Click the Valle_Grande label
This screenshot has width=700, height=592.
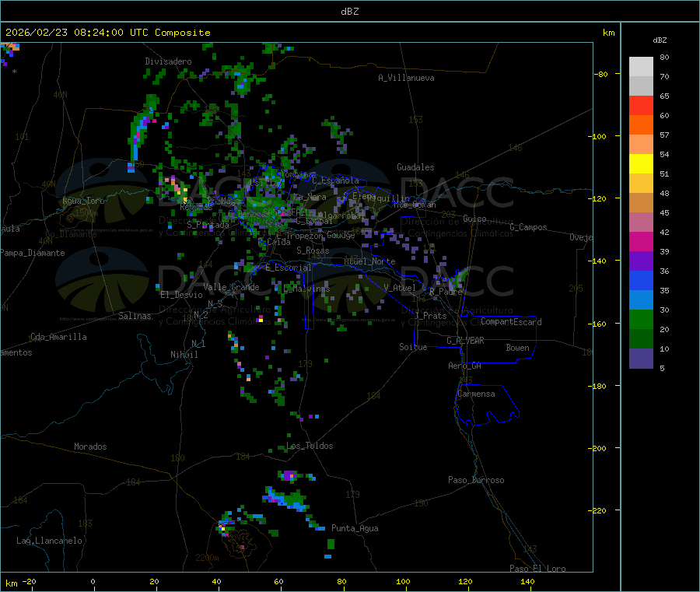tap(231, 287)
